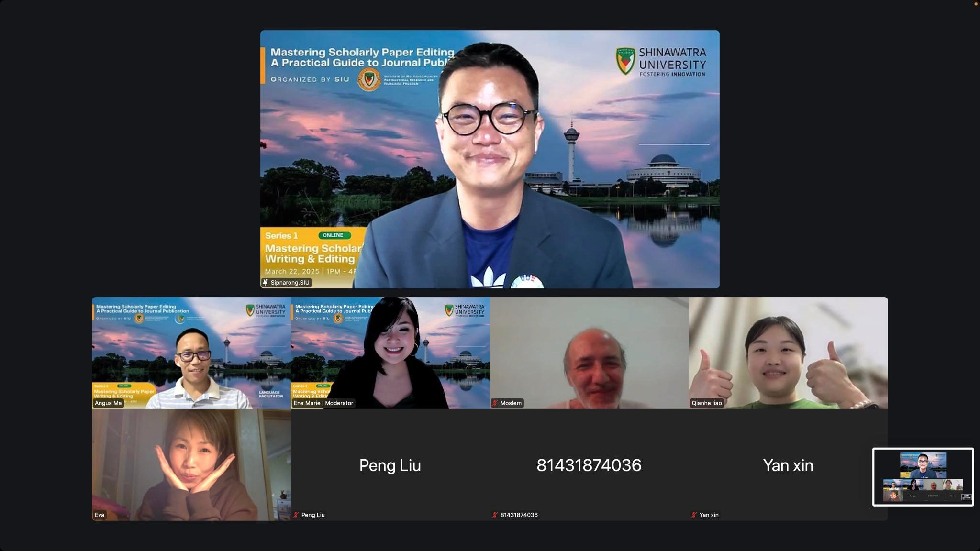Image resolution: width=980 pixels, height=551 pixels.
Task: Select Ena Marie Moderator's video tile
Action: click(390, 353)
